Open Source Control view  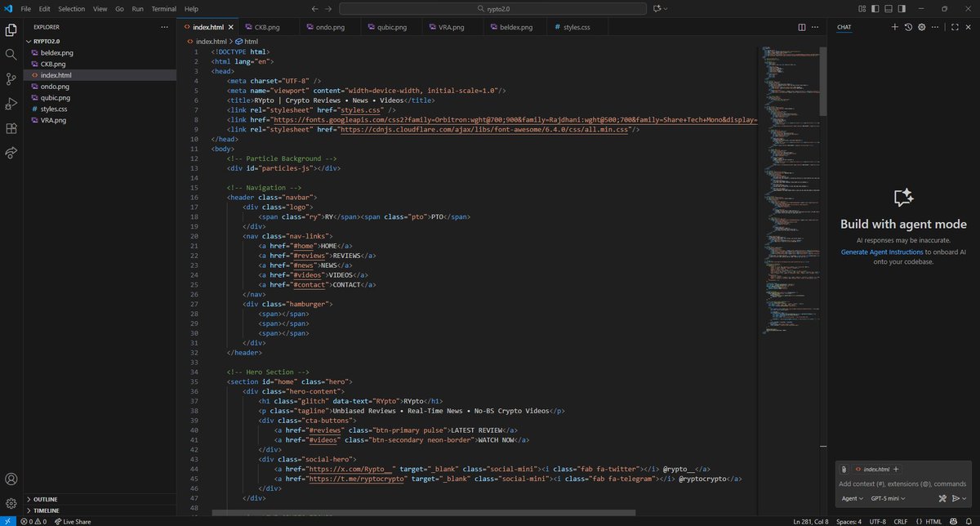click(x=11, y=79)
